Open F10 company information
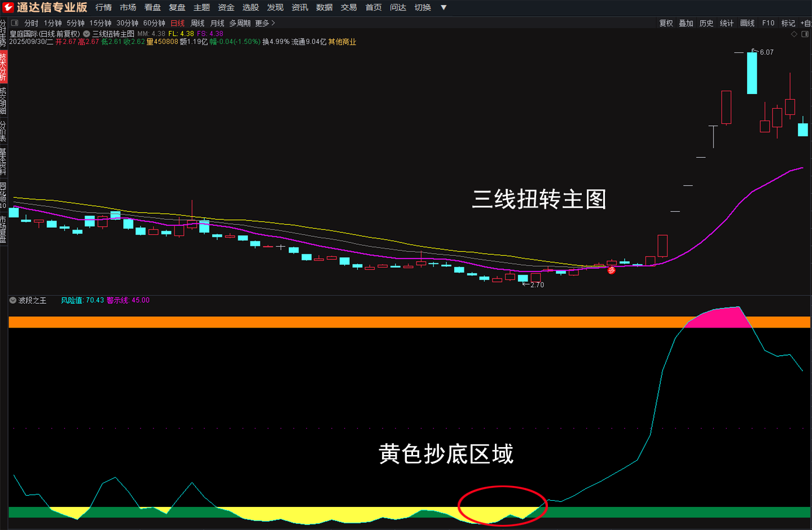Viewport: 812px width, 530px height. coord(768,23)
